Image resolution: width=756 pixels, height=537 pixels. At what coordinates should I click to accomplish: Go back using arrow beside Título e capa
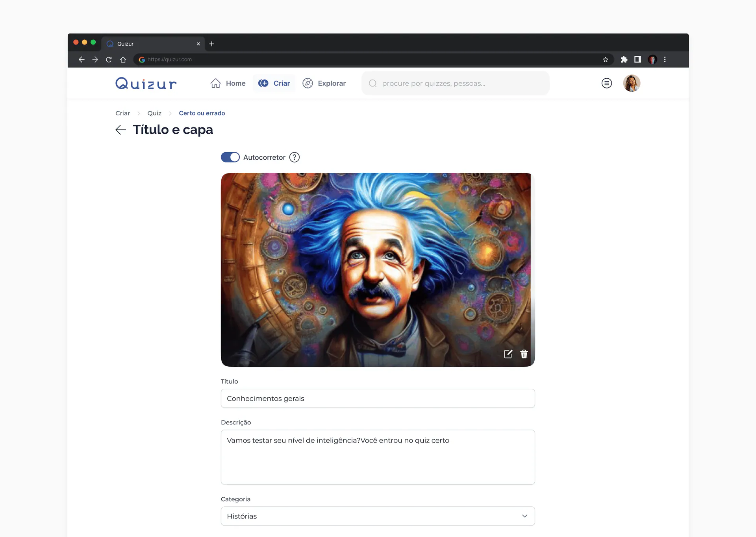click(x=120, y=130)
